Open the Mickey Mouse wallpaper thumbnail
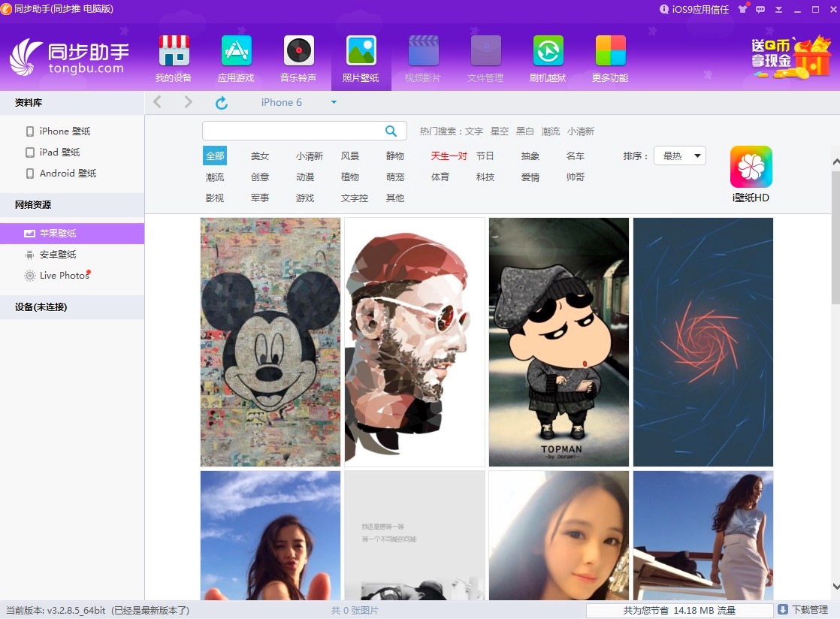 270,342
